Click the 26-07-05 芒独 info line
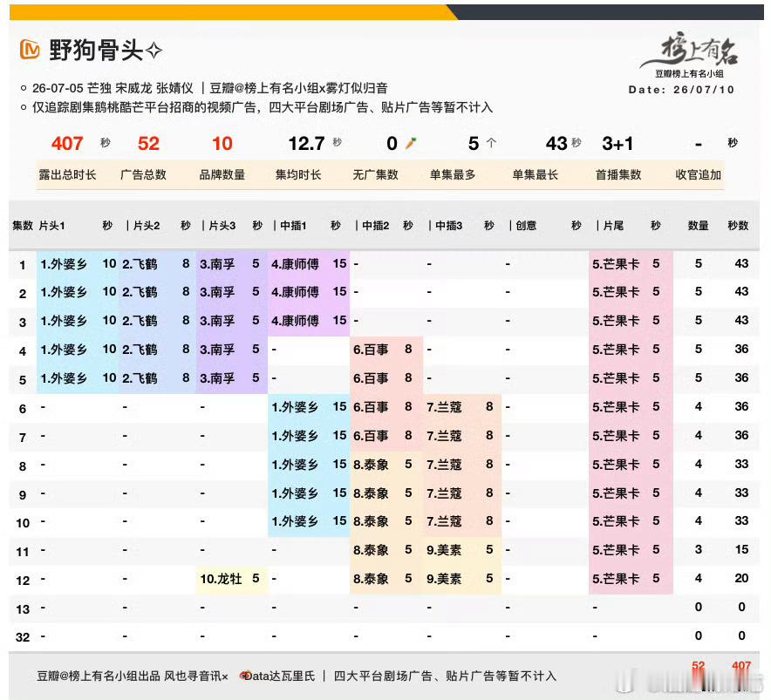The width and height of the screenshot is (771, 700). pos(210,89)
